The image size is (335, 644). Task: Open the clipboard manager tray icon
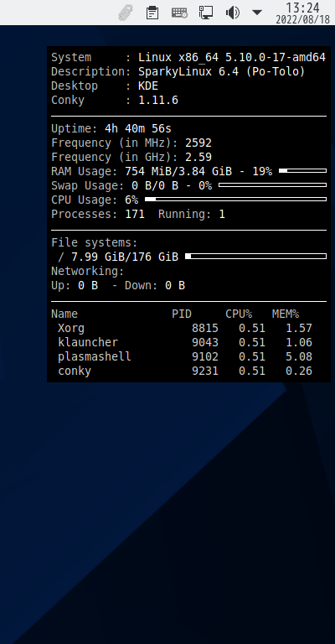(x=152, y=13)
